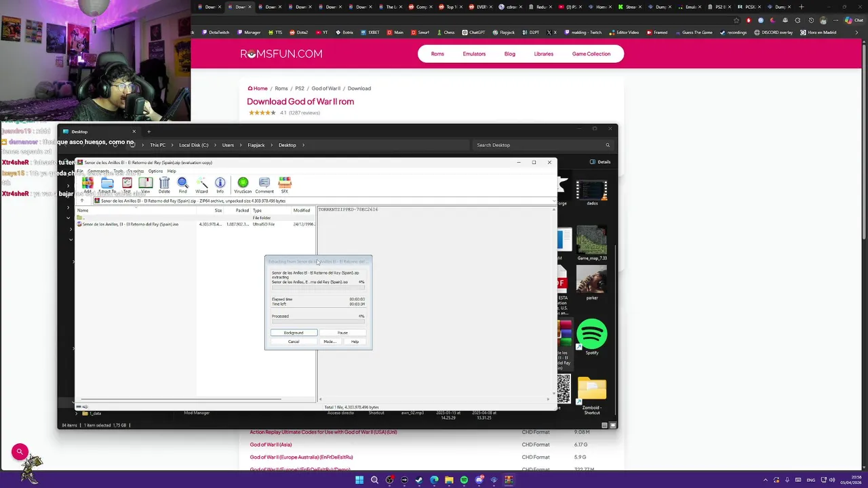Open Libraries on Romsfun navigation
The width and height of the screenshot is (868, 488).
point(544,54)
